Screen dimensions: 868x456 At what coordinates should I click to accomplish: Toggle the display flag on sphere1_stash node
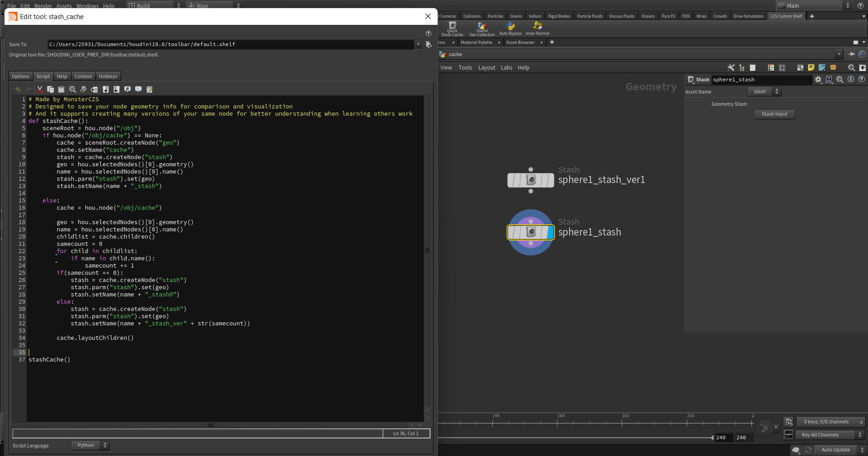(x=550, y=232)
